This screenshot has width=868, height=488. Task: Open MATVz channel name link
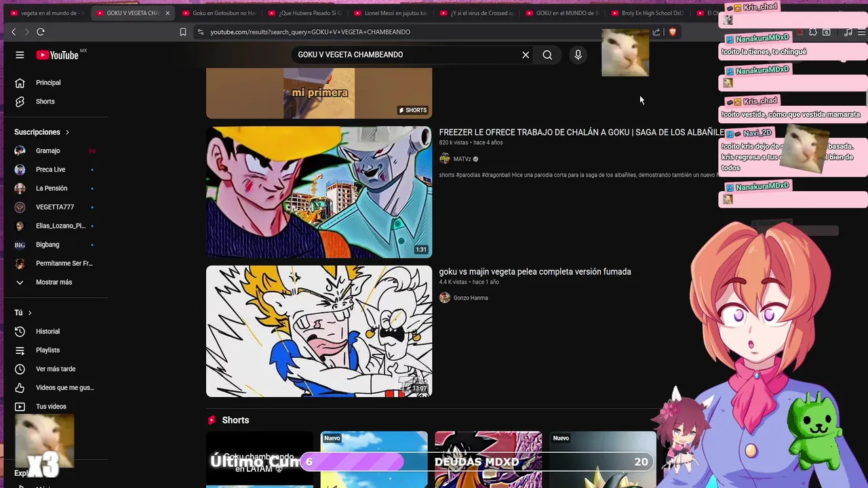pyautogui.click(x=462, y=159)
